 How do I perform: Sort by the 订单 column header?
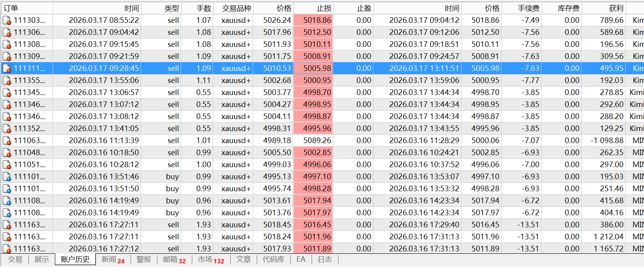tap(27, 8)
